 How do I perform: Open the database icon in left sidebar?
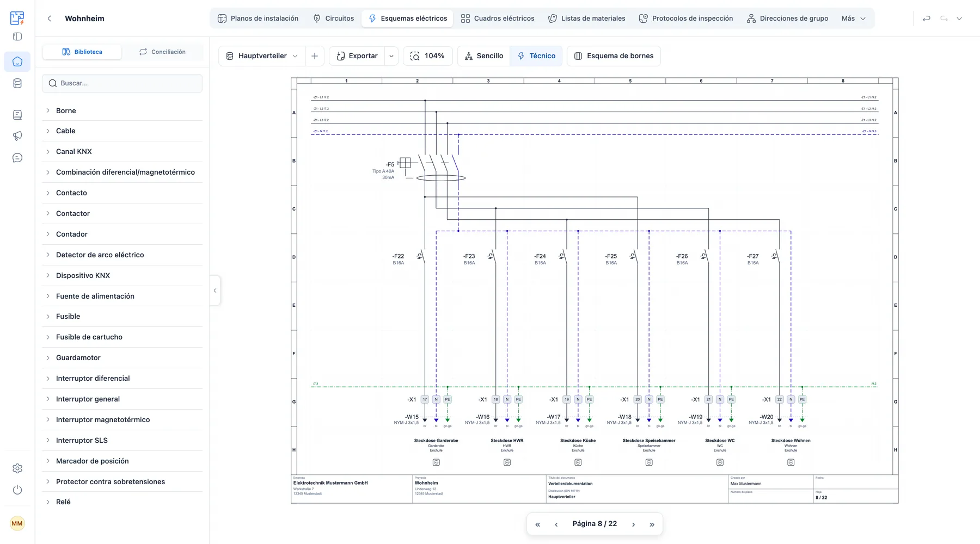17,83
